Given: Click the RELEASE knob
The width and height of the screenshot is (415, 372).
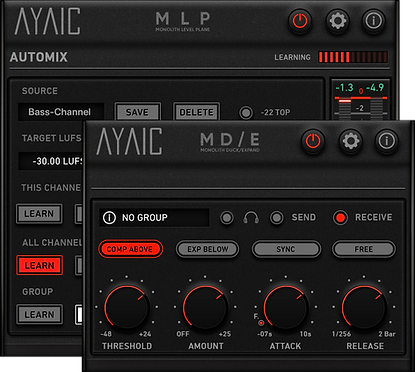Looking at the screenshot, I should pos(364,307).
